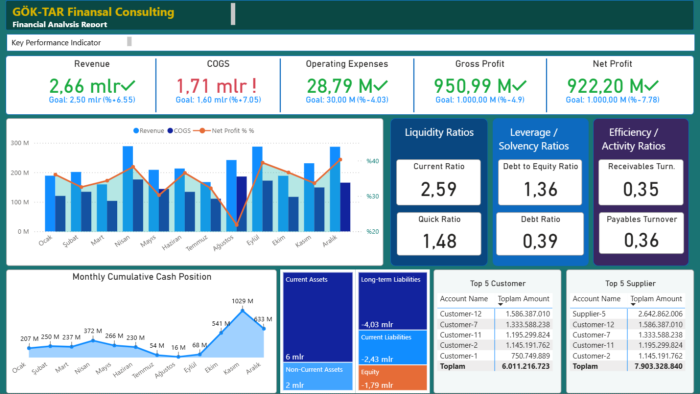Select the Current Assets treemap block
700x394 pixels.
(x=317, y=317)
